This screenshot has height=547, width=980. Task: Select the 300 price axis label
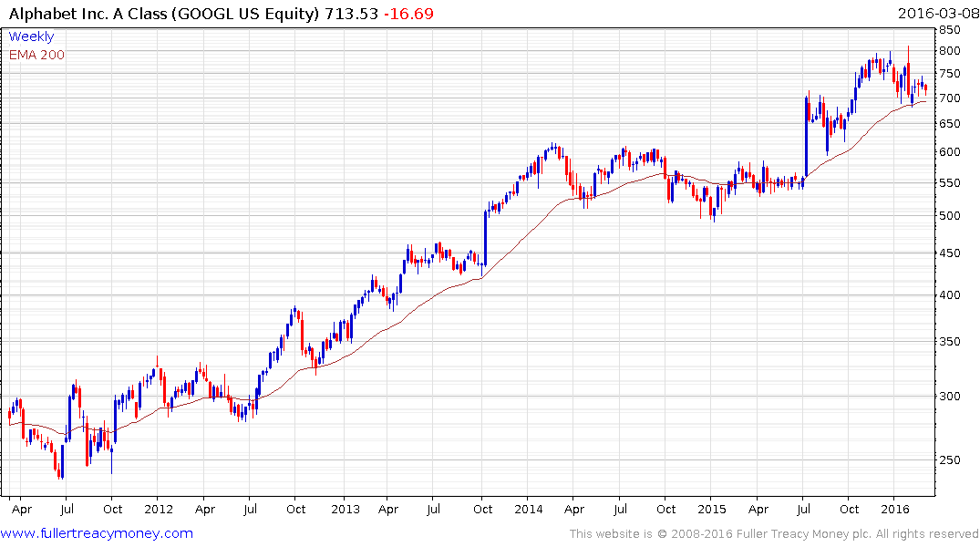click(949, 396)
